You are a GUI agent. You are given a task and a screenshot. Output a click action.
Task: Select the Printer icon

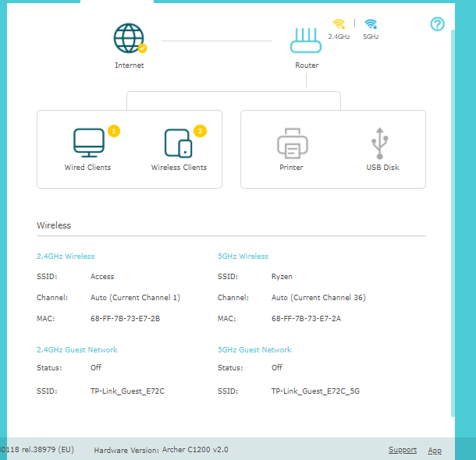[293, 143]
